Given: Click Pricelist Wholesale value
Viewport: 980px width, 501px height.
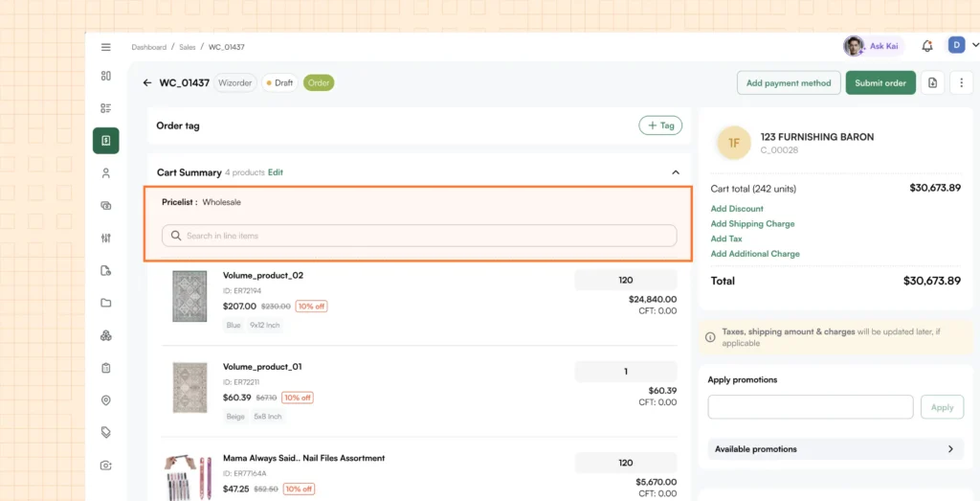Looking at the screenshot, I should pos(221,203).
